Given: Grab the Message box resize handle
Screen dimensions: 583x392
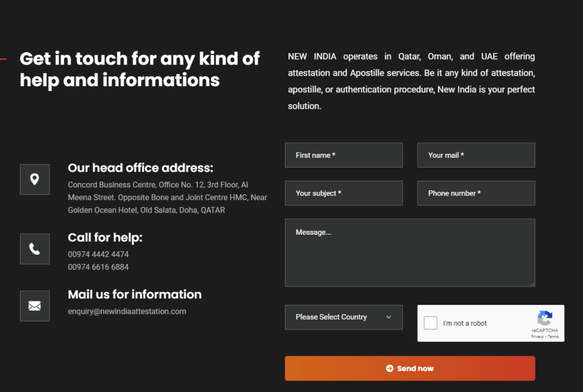Looking at the screenshot, I should pos(532,284).
